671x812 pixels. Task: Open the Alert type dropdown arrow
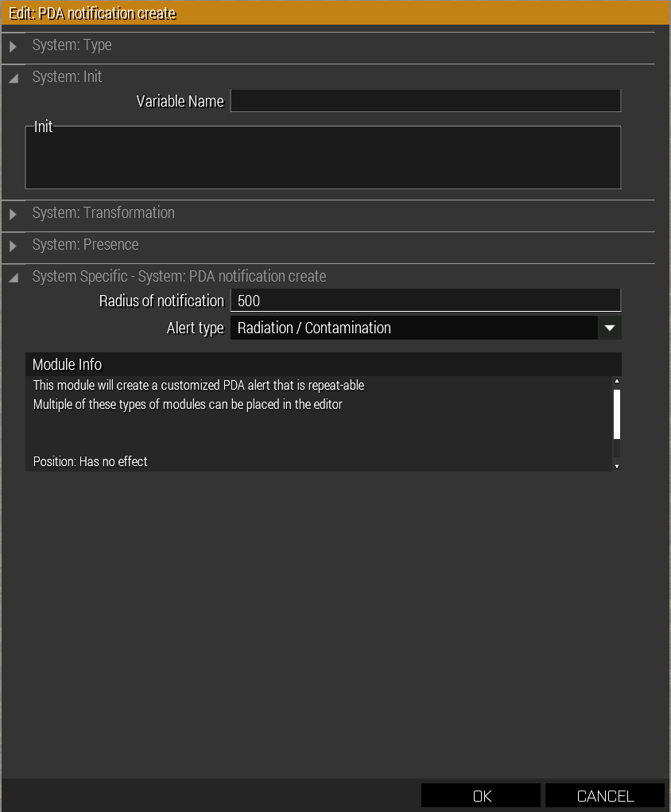[610, 328]
